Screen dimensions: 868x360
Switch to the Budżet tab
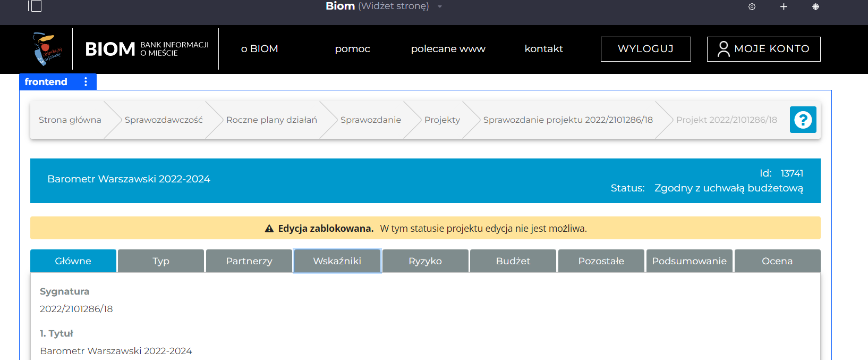(x=513, y=261)
